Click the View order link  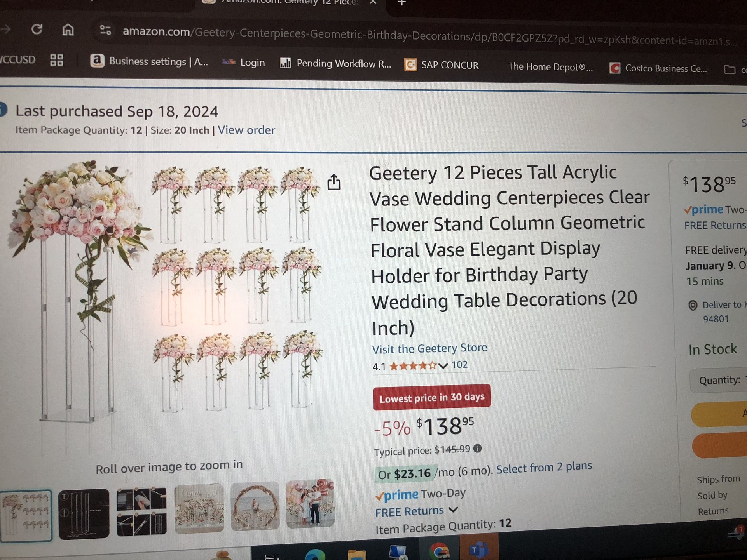[x=246, y=130]
